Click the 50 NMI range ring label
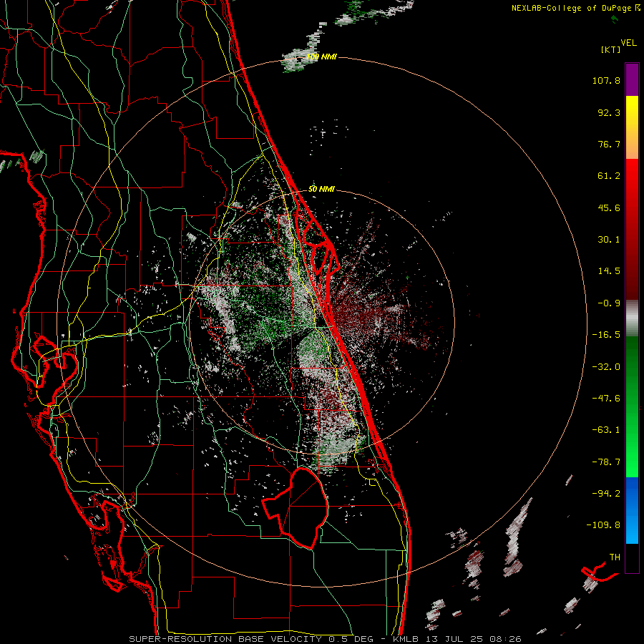 (x=321, y=190)
